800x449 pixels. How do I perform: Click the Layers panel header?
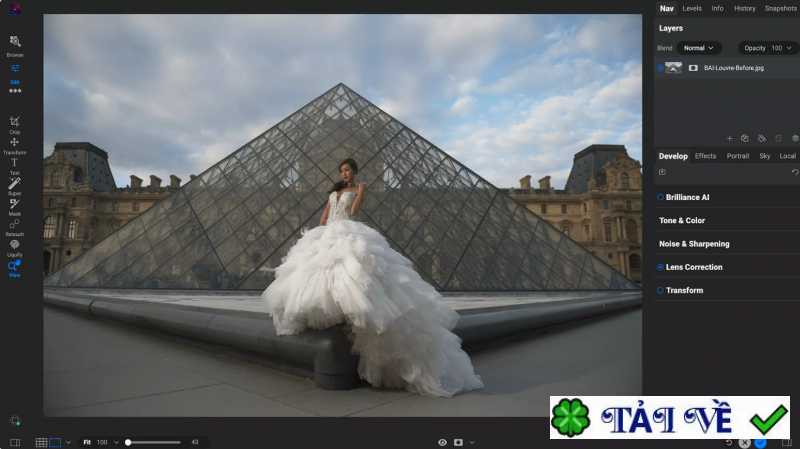(x=671, y=29)
